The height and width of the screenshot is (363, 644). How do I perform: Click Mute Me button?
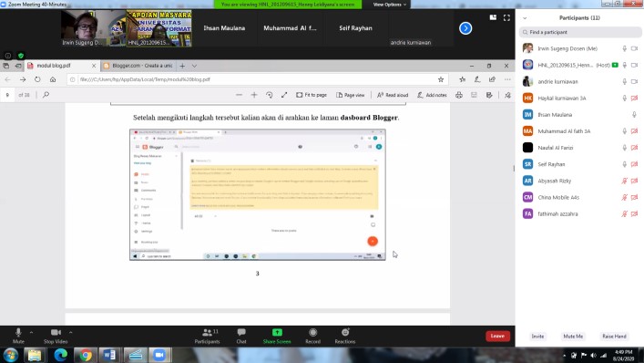click(573, 337)
